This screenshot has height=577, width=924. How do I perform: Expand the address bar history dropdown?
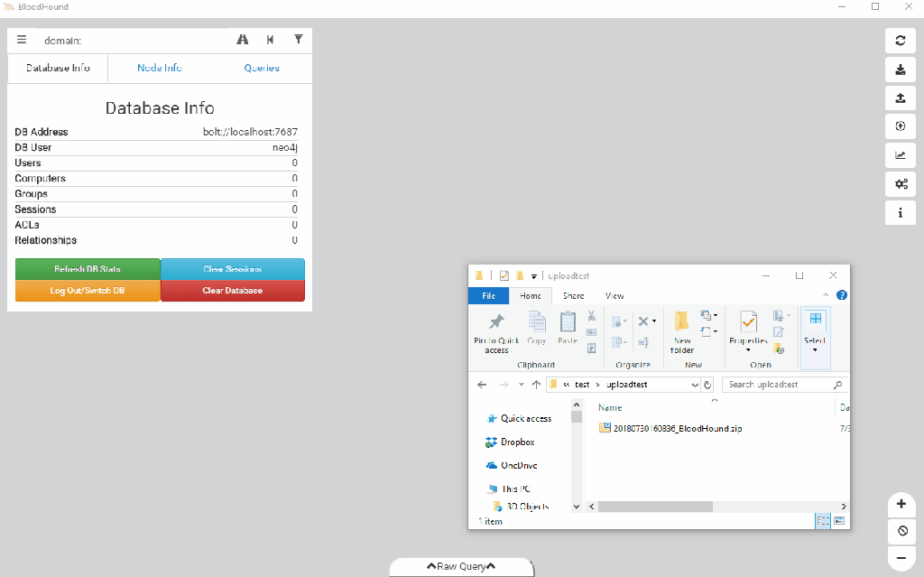694,385
